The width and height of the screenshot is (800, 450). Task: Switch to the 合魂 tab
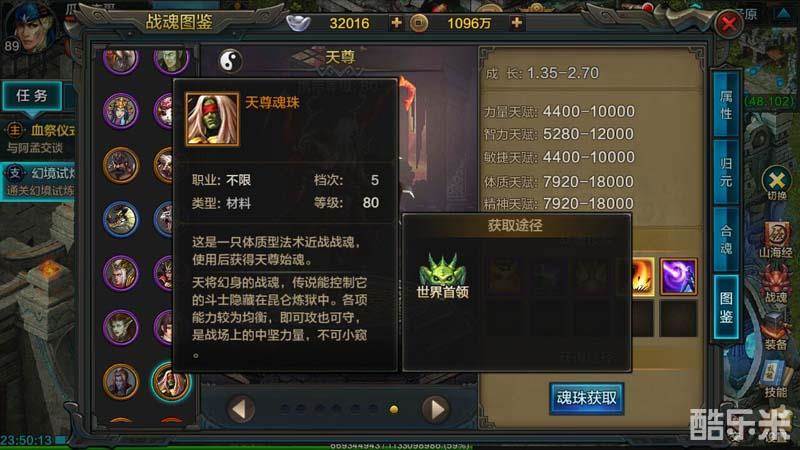726,239
